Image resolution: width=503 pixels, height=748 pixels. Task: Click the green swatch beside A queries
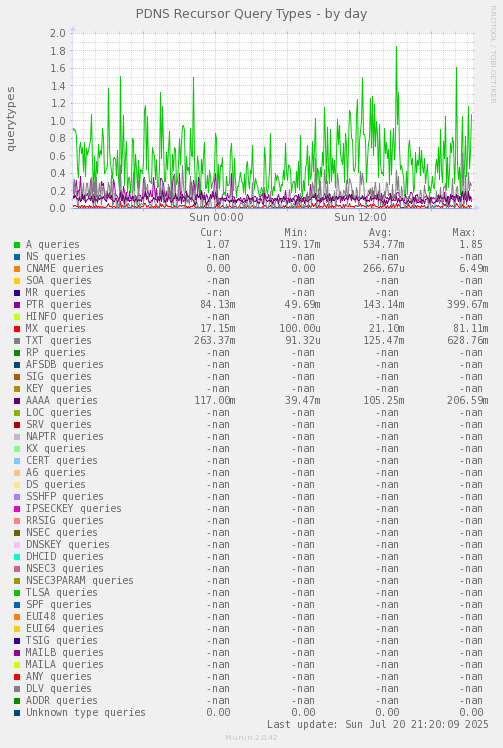pos(17,245)
